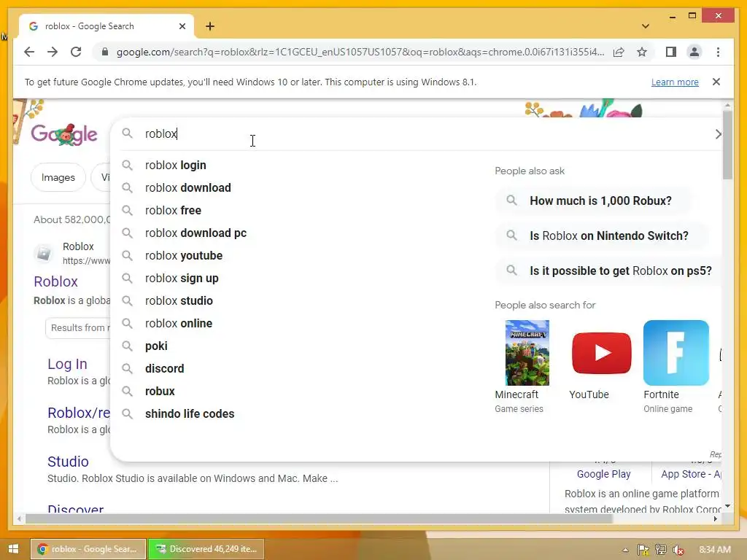The width and height of the screenshot is (747, 560).
Task: Open question about Roblox on ps5
Action: tap(609, 271)
